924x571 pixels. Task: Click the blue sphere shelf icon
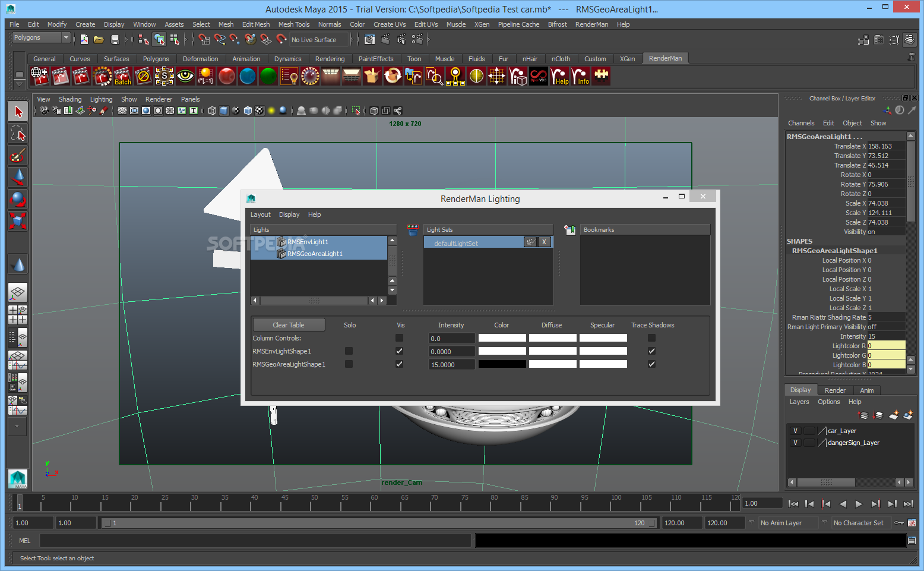tap(248, 76)
